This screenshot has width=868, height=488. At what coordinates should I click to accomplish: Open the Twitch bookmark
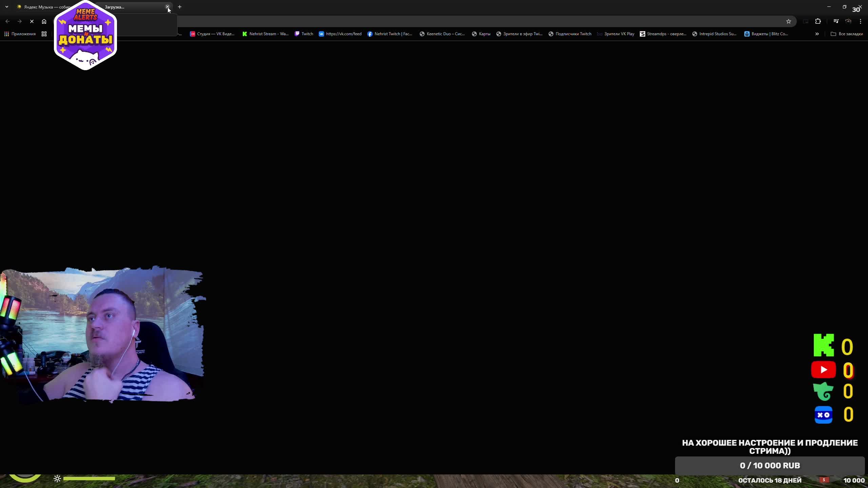point(304,34)
